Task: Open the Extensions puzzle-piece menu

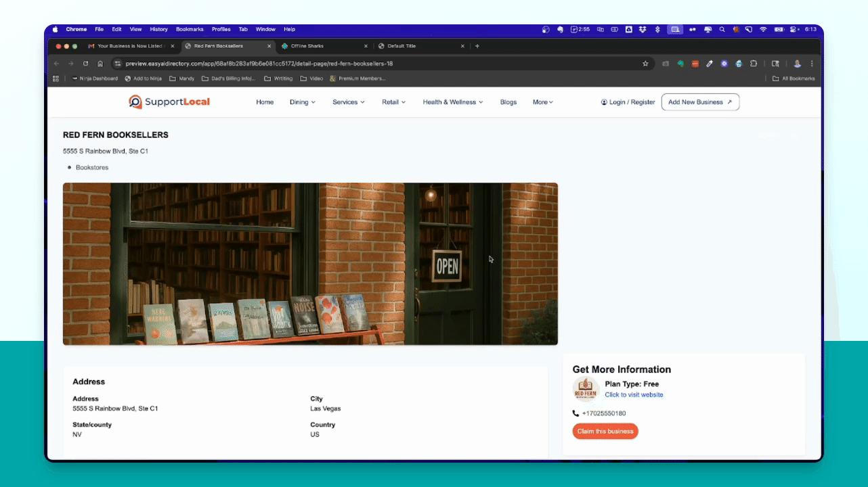Action: coord(753,64)
